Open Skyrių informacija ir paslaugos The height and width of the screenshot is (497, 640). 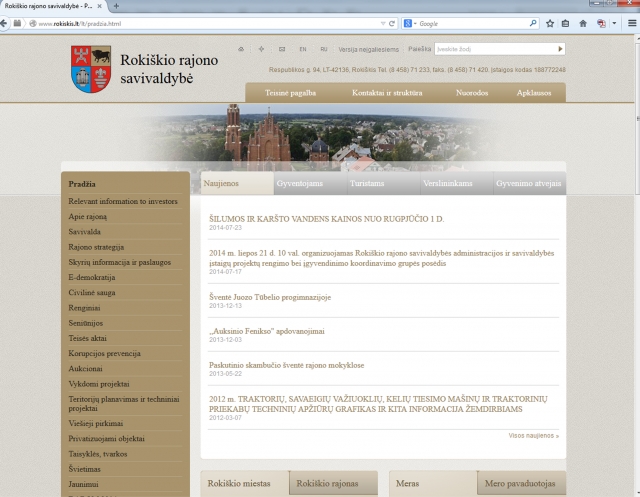(x=120, y=262)
